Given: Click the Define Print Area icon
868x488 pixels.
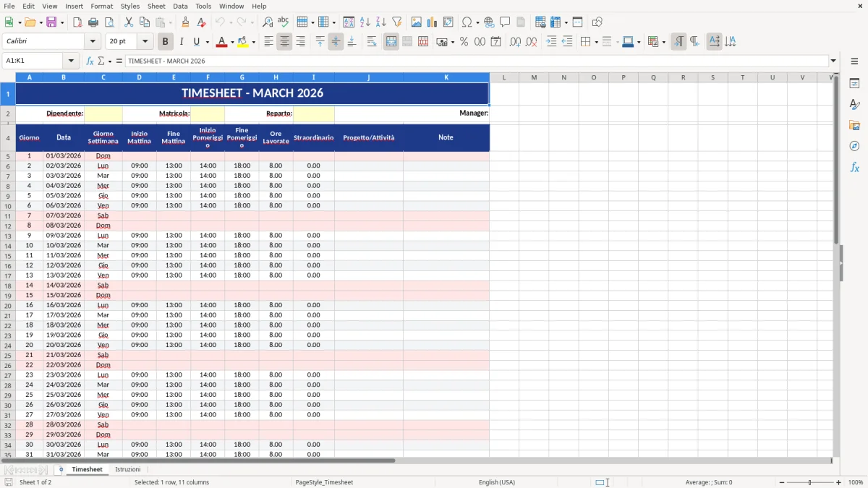Looking at the screenshot, I should click(540, 22).
